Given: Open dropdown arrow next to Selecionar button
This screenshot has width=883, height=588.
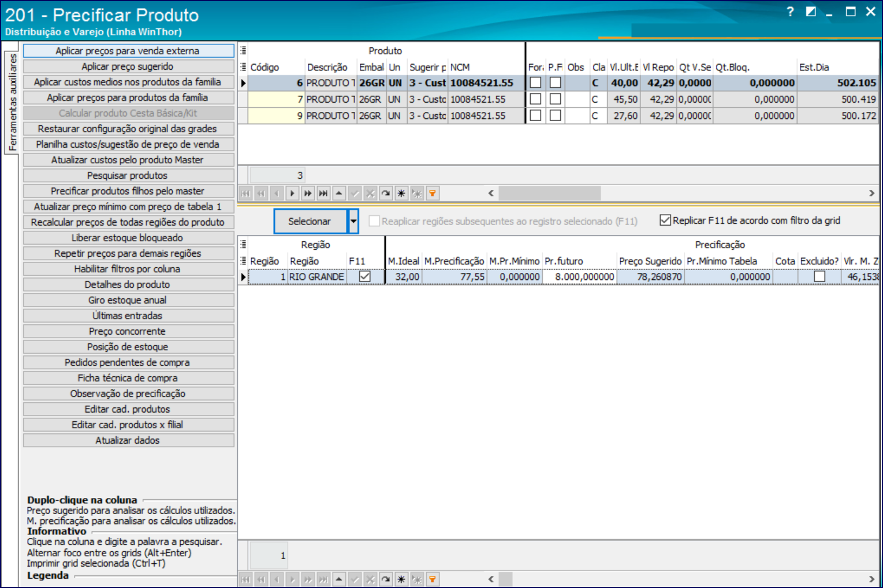Looking at the screenshot, I should pyautogui.click(x=353, y=222).
